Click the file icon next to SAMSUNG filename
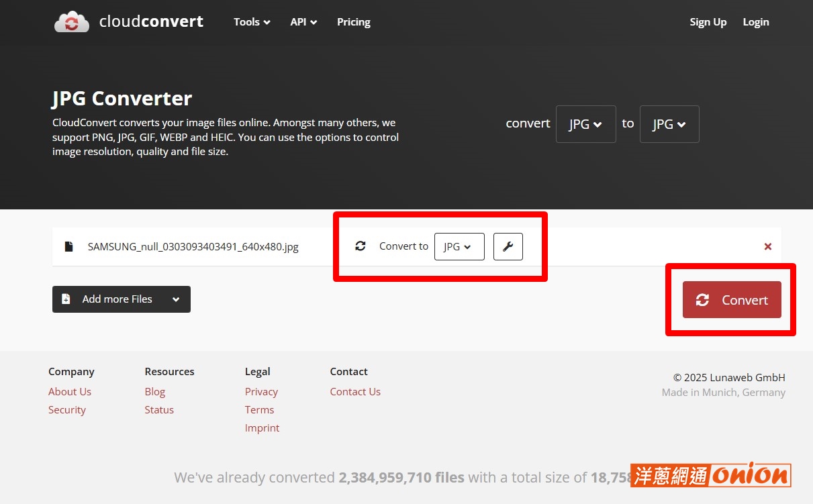 68,246
